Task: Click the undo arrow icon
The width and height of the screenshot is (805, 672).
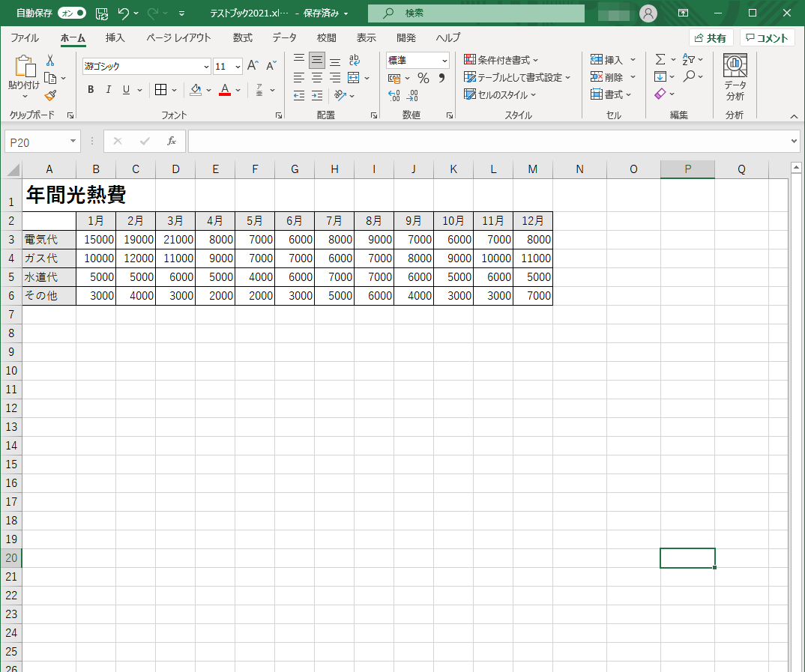Action: [x=123, y=13]
